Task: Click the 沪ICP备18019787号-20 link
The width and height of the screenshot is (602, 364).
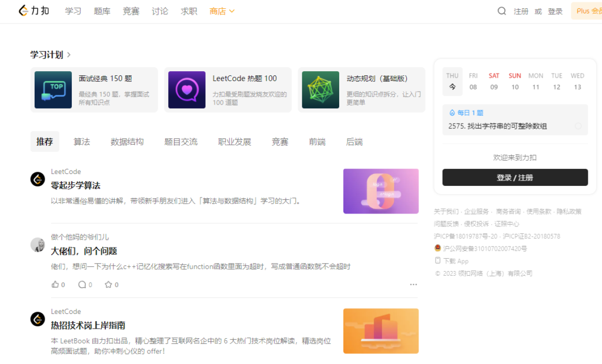Action: (466, 236)
